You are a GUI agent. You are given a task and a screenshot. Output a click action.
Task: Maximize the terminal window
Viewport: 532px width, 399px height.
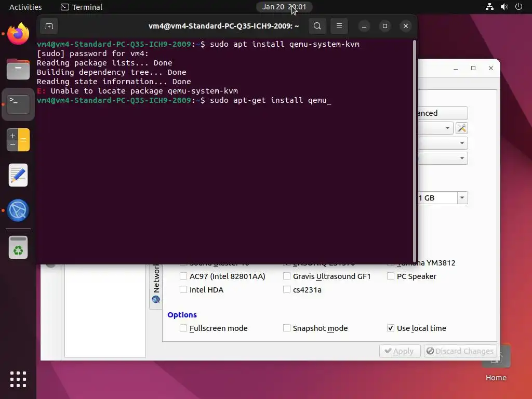[385, 26]
